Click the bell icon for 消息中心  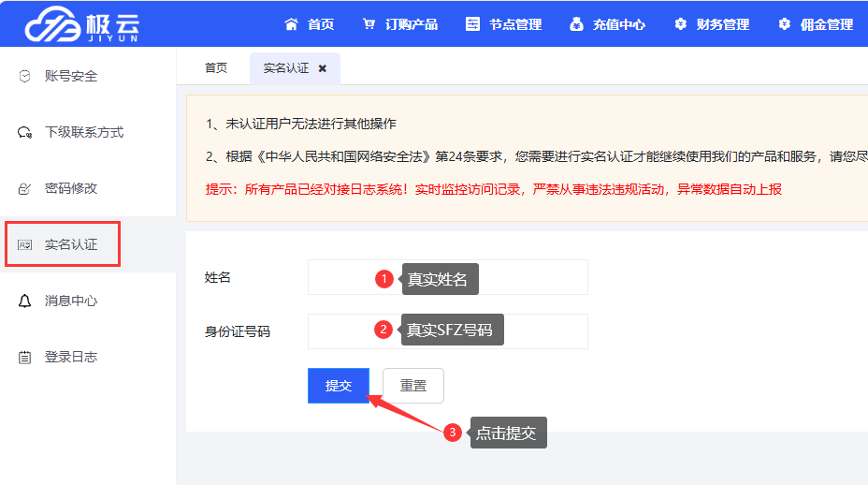25,301
